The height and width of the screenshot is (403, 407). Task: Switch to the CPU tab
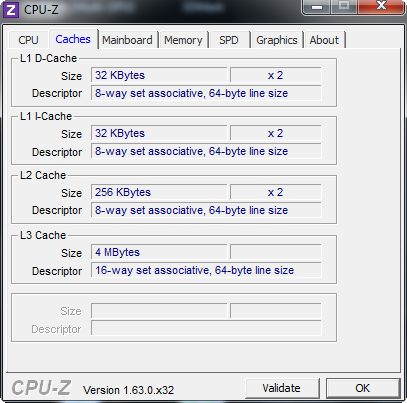28,40
